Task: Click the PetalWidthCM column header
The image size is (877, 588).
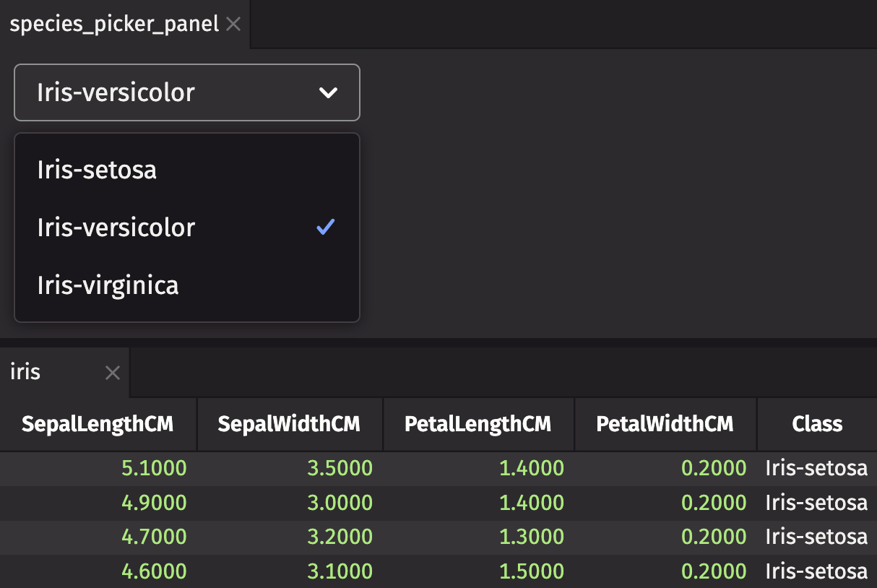Action: (665, 424)
